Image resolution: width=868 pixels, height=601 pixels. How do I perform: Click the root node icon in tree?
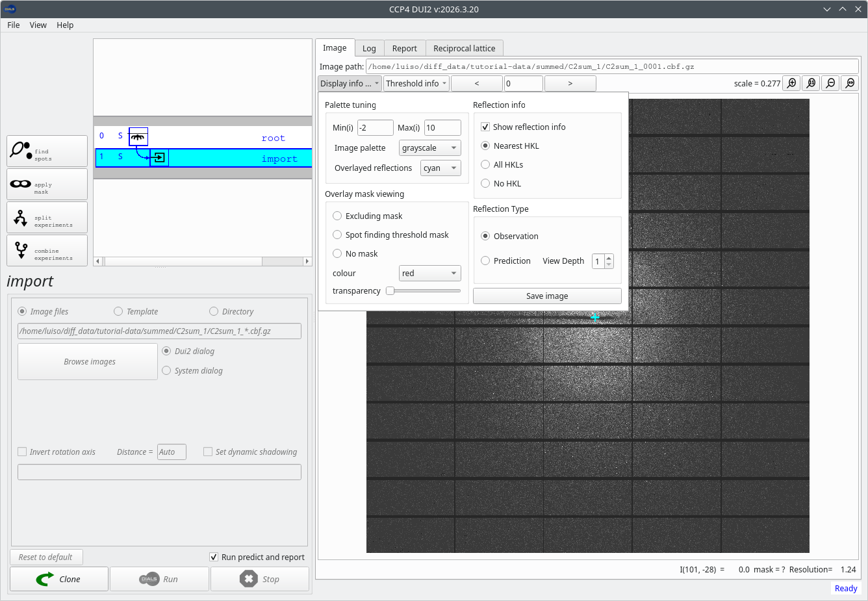pyautogui.click(x=138, y=136)
